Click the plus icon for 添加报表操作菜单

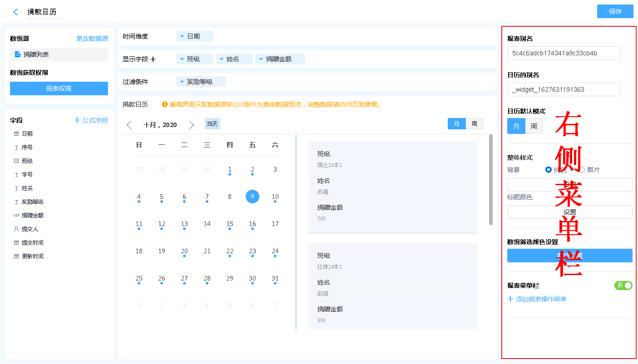(x=510, y=299)
